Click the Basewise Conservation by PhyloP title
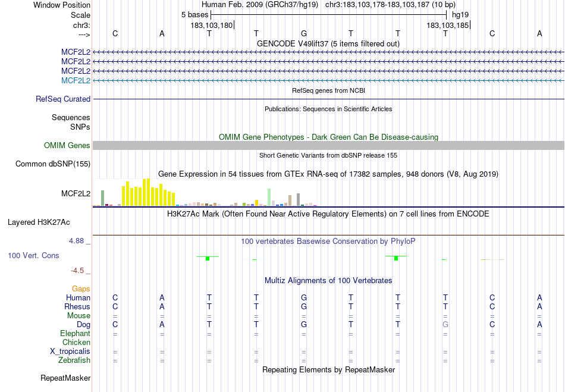The height and width of the screenshot is (392, 565). 328,241
